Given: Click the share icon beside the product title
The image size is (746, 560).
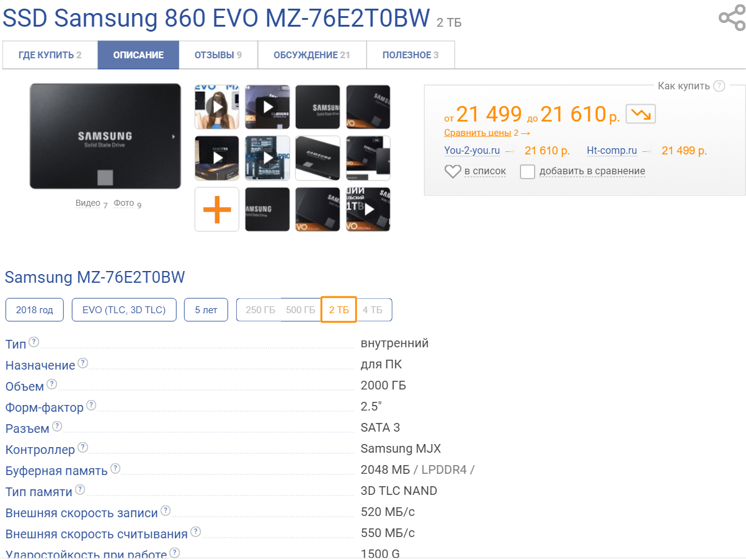Looking at the screenshot, I should tap(732, 18).
